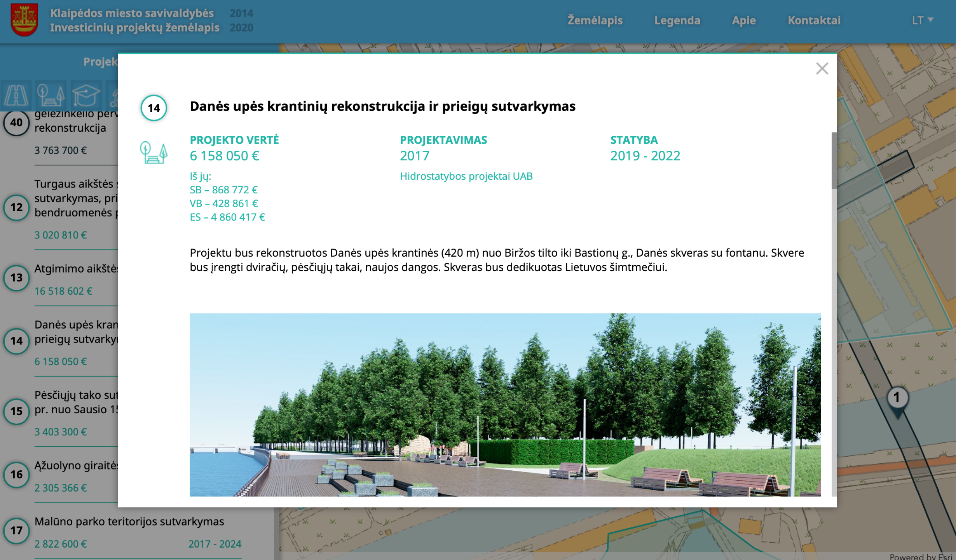The width and height of the screenshot is (956, 560).
Task: Click the Klaipėda coat of arms logo
Action: (24, 20)
